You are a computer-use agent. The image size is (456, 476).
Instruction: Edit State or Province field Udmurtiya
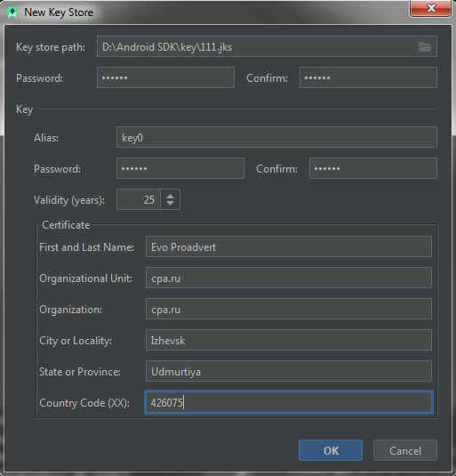click(289, 371)
